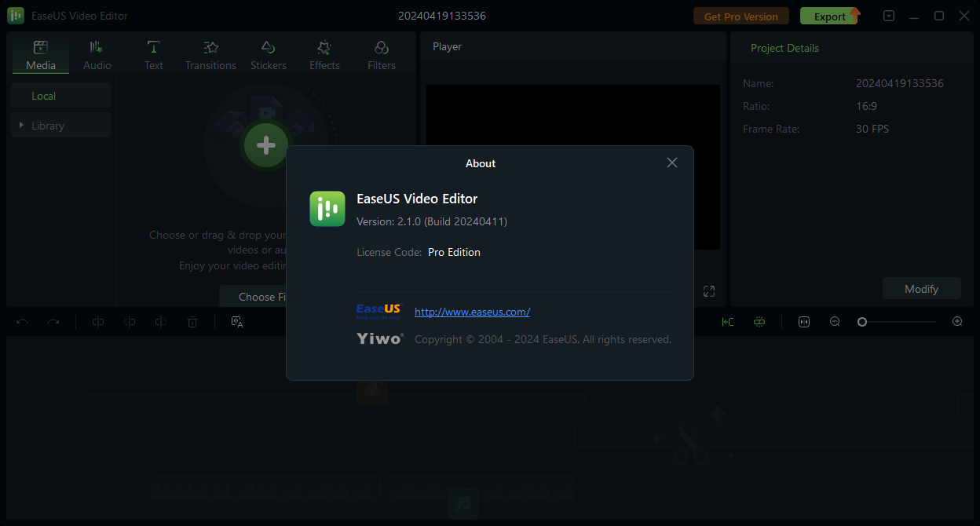Click the speech-to-text icon in timeline toolbar
The width and height of the screenshot is (980, 526).
coord(237,322)
